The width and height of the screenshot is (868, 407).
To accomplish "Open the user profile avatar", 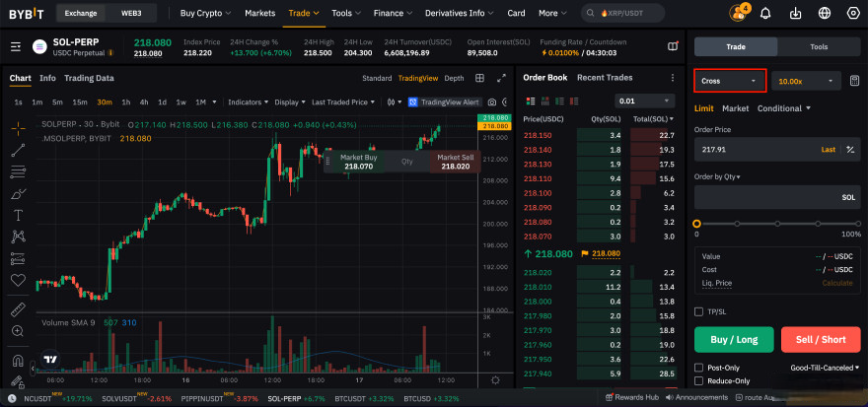I will (x=738, y=13).
